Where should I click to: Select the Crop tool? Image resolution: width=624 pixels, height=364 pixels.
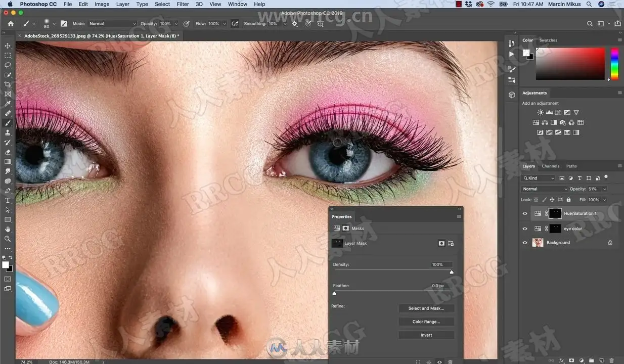[8, 84]
